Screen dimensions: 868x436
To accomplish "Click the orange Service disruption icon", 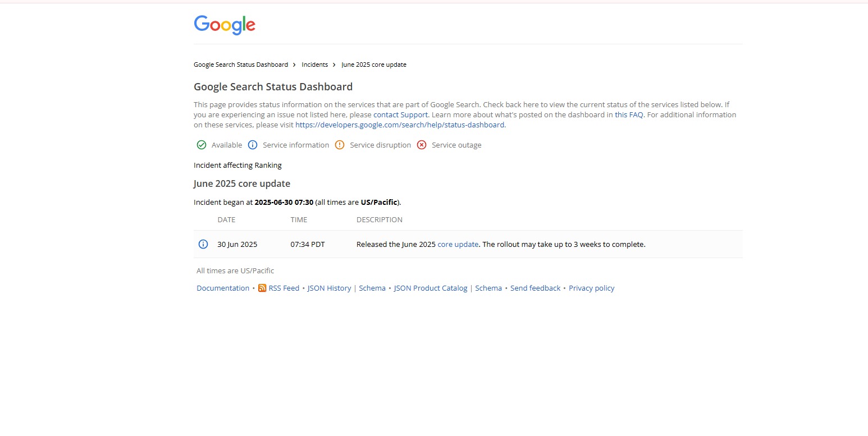I will point(340,145).
